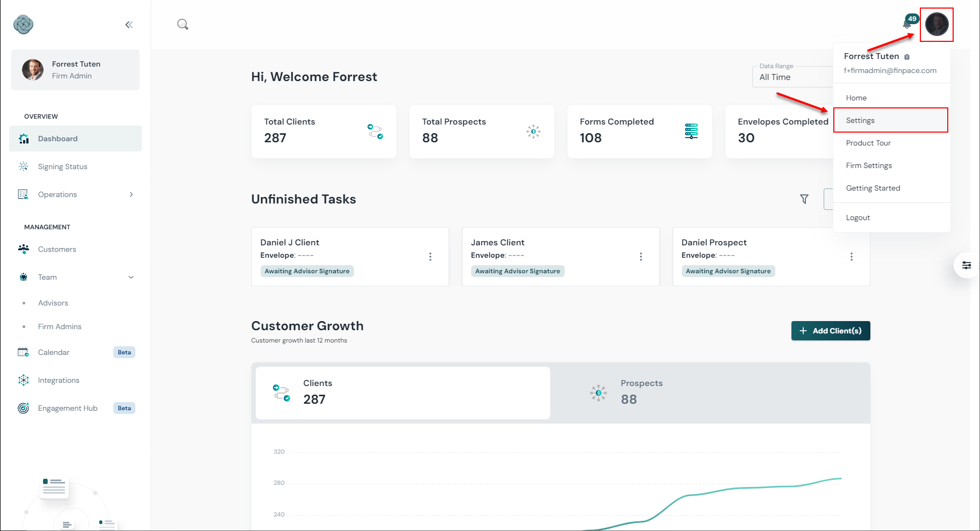Open options menu for Daniel Prospect task
Screen dimensions: 980x531
852,257
